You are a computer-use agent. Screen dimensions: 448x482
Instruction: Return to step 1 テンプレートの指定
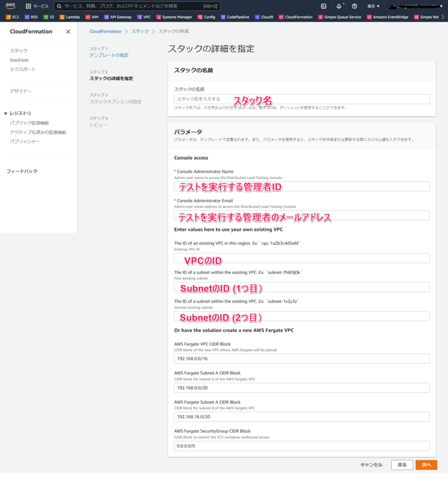click(109, 55)
